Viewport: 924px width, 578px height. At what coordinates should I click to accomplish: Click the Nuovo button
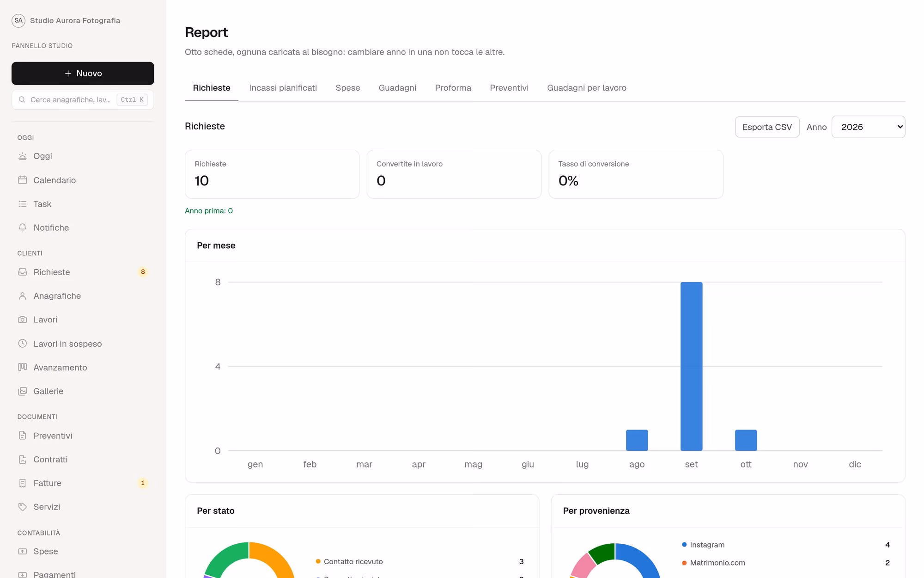point(83,74)
